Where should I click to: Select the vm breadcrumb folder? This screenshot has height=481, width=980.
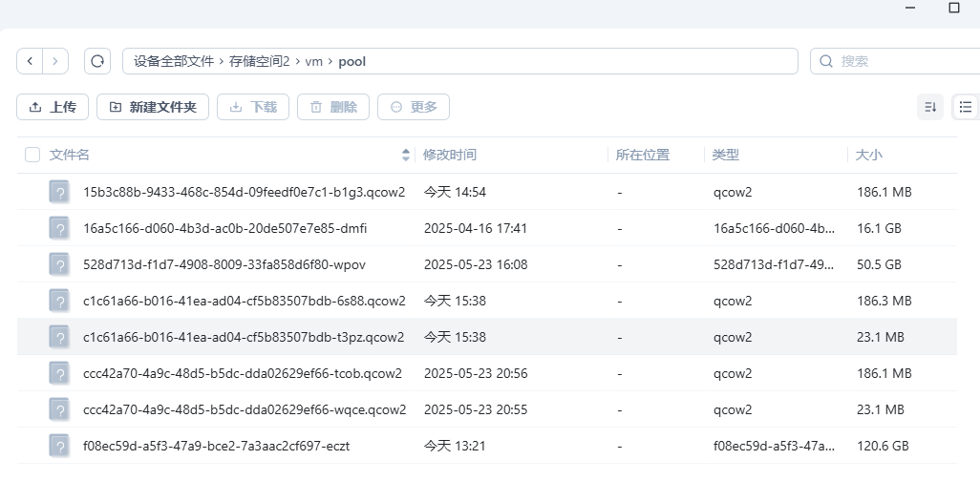coord(313,61)
